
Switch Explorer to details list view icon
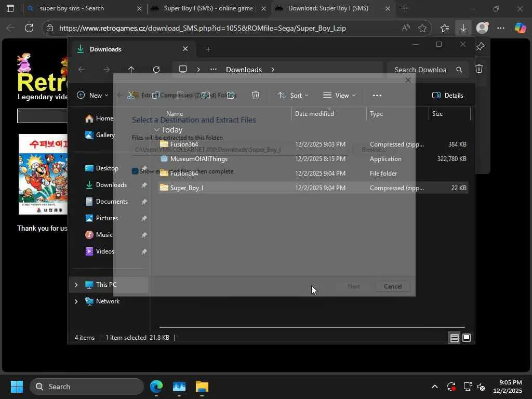coord(454,338)
